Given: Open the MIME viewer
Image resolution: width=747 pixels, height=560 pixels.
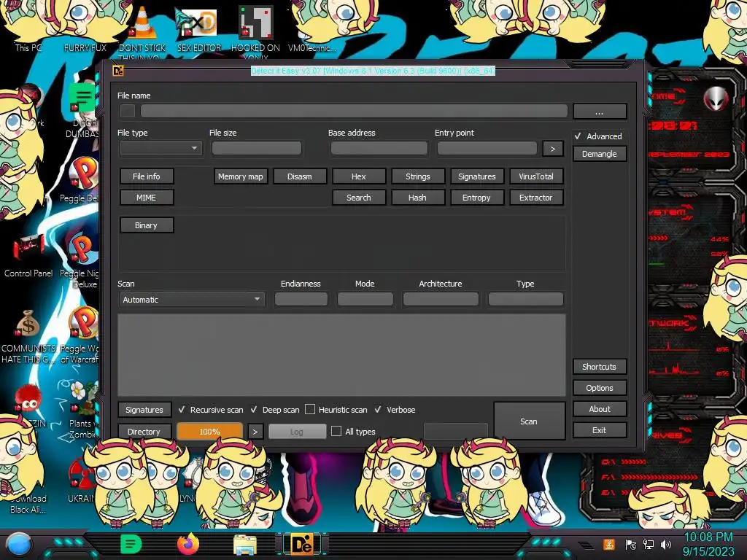Looking at the screenshot, I should coord(146,197).
